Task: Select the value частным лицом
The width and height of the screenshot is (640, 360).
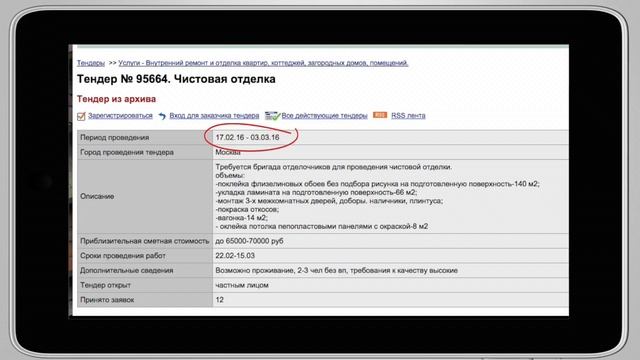Action: (242, 285)
